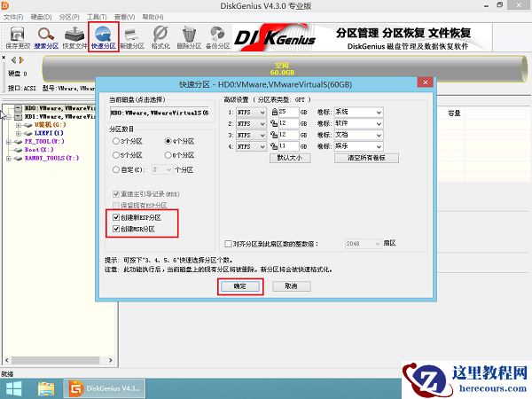
Task: Open the volume label dropdown showing 娱乐
Action: pos(358,146)
